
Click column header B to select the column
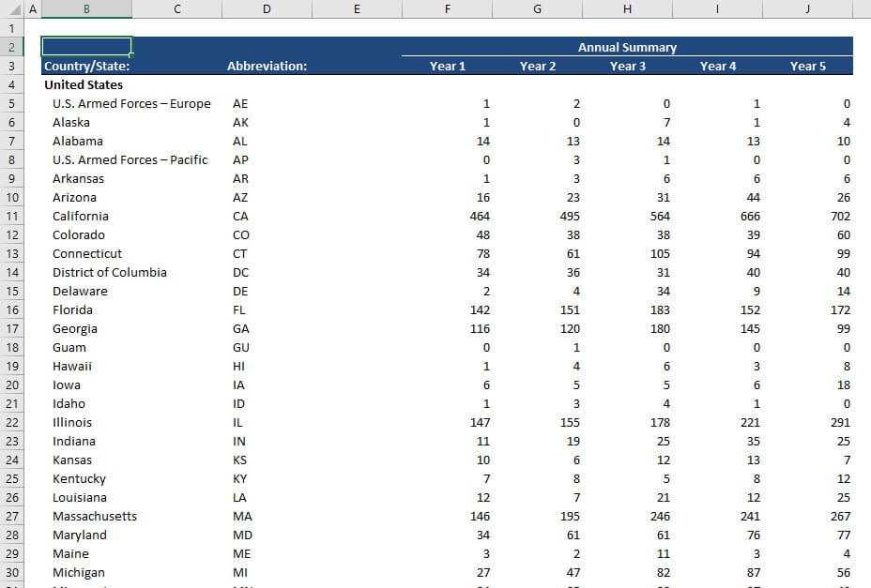(85, 8)
